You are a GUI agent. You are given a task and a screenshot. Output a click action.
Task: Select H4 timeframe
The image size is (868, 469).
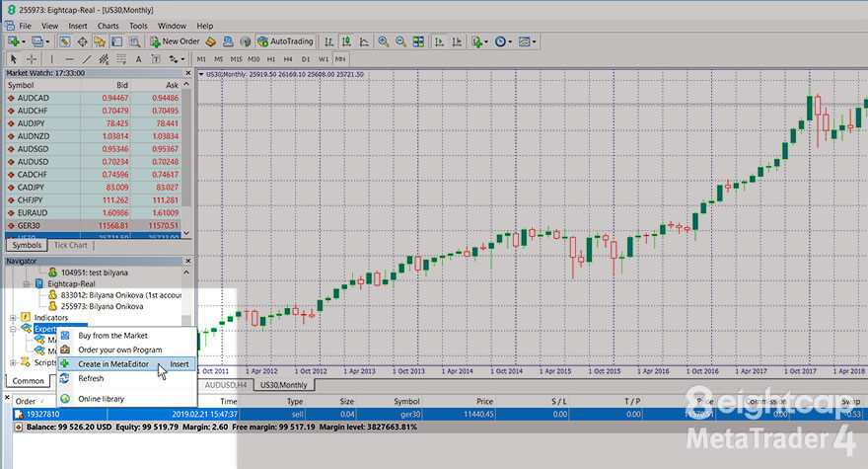point(288,59)
